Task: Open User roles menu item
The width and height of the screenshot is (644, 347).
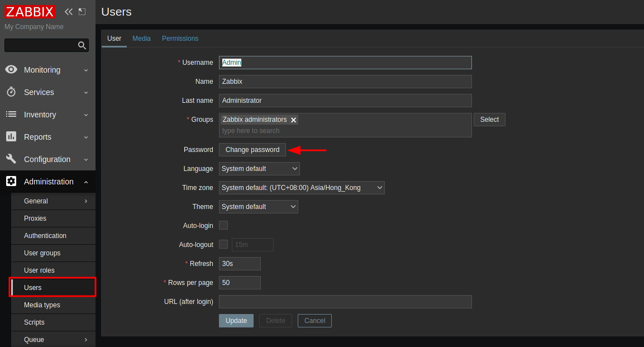Action: (54, 270)
